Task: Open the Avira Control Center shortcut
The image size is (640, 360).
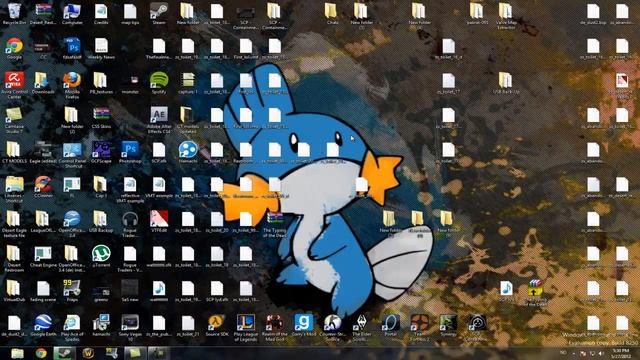Action: pos(14,85)
